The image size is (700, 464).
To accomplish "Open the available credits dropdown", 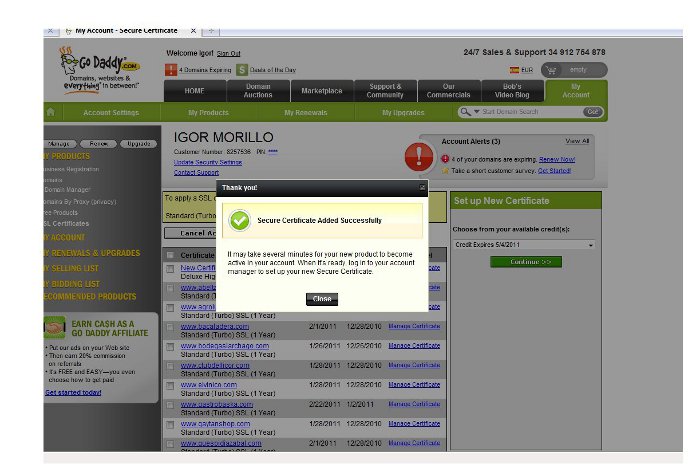I will click(524, 244).
